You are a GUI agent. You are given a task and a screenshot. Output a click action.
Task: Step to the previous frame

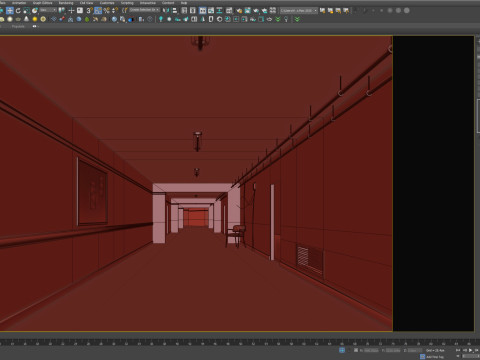(465, 350)
